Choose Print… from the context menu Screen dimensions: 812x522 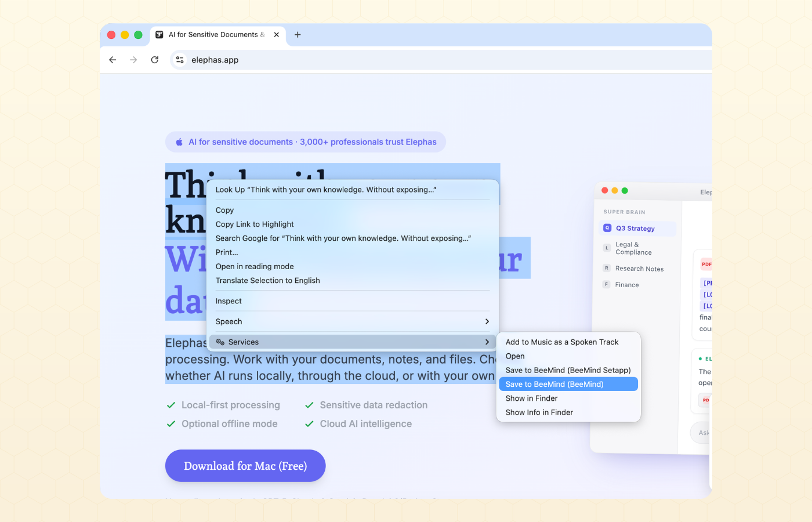click(353, 252)
